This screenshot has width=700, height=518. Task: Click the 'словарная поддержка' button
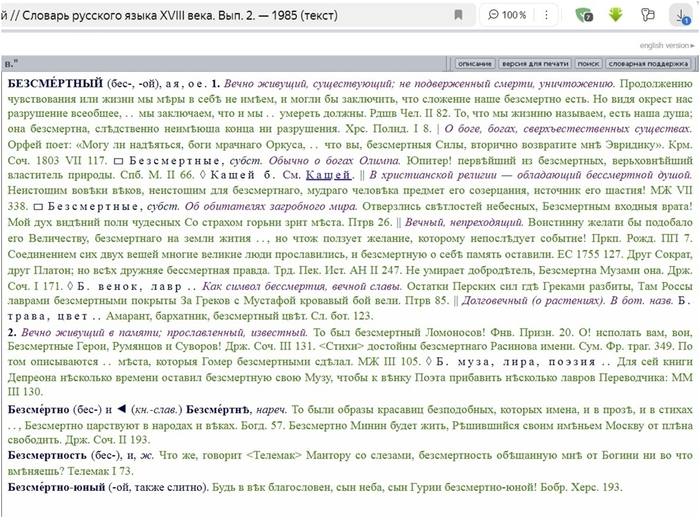650,63
